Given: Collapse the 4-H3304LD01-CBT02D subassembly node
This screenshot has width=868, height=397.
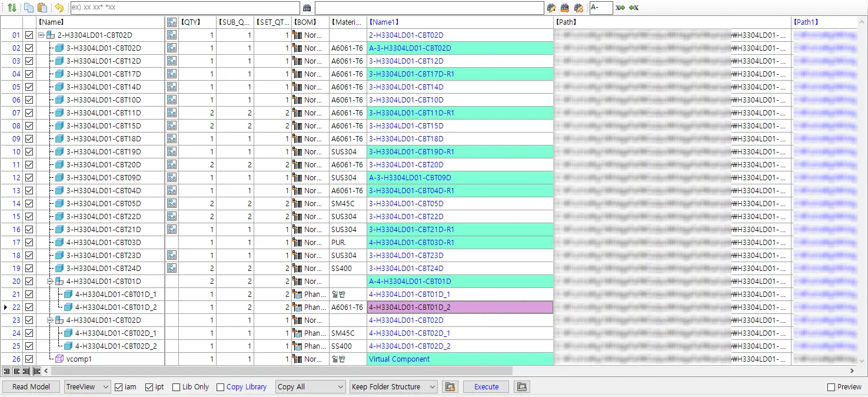Looking at the screenshot, I should click(x=50, y=320).
